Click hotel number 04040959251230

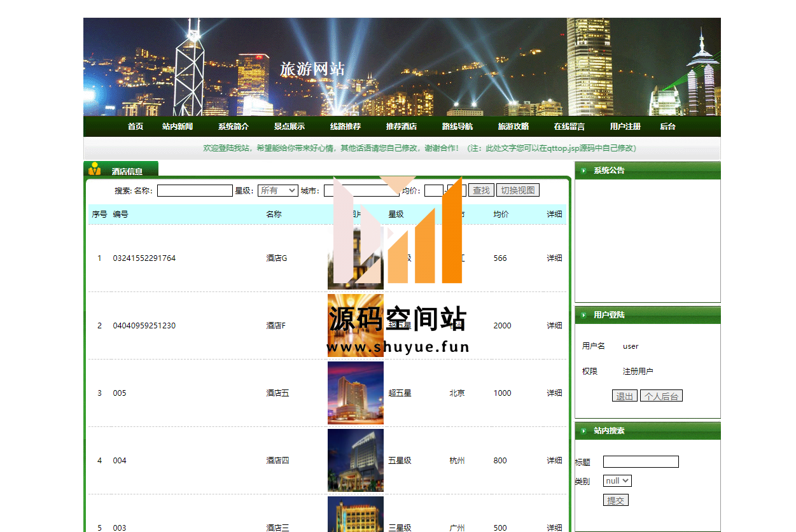(144, 326)
